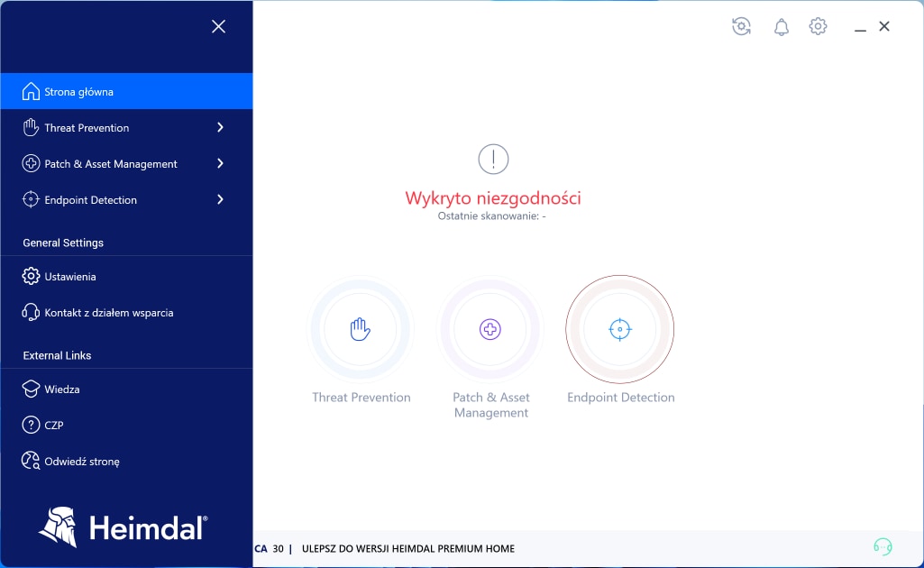The height and width of the screenshot is (568, 924).
Task: Open Ustawienia from the sidebar menu
Action: (127, 277)
